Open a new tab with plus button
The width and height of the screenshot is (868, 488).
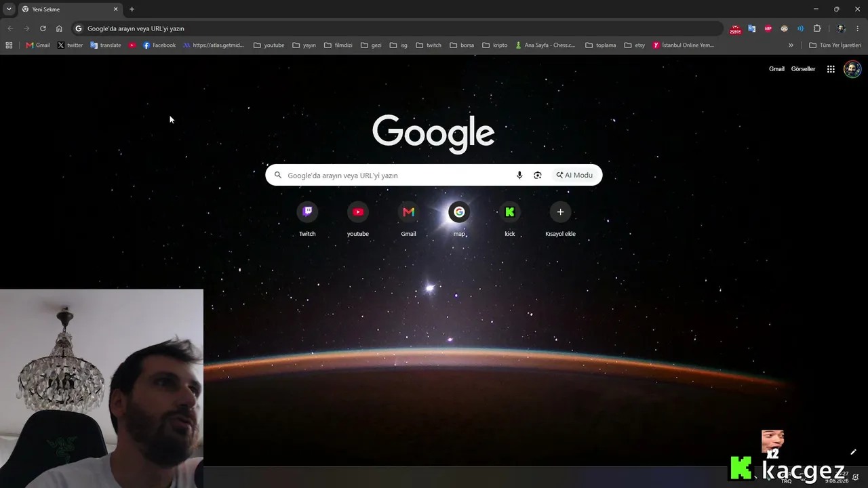pyautogui.click(x=132, y=9)
